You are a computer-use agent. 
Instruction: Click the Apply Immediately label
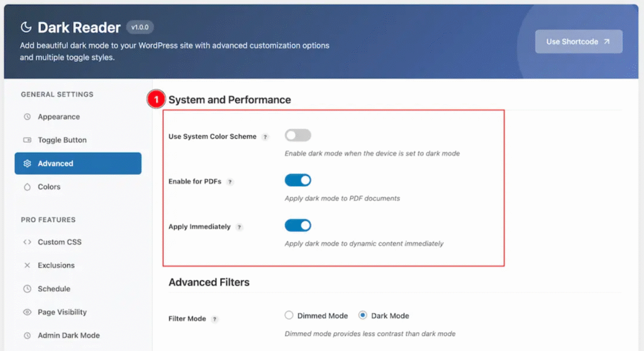coord(199,227)
